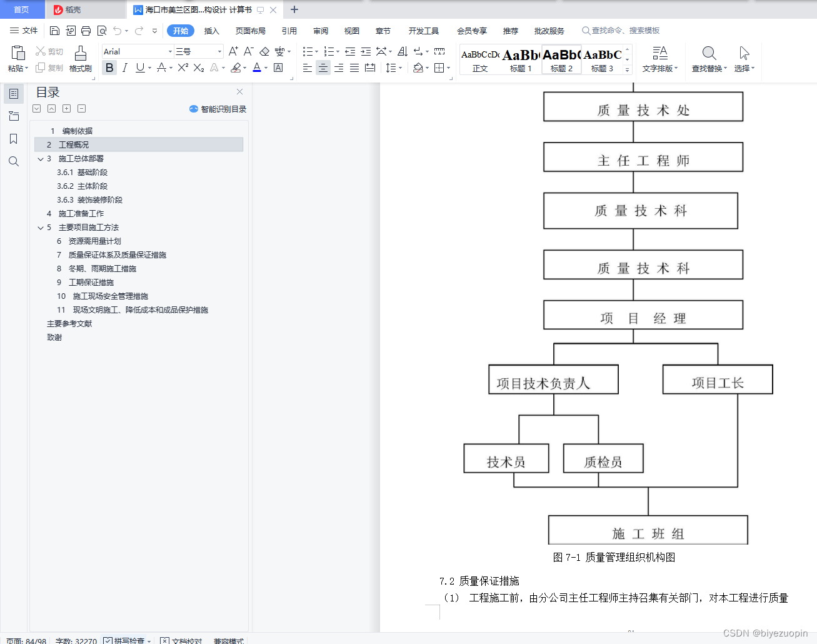Toggle the table of contents sidebar icon
817x644 pixels.
[x=13, y=94]
